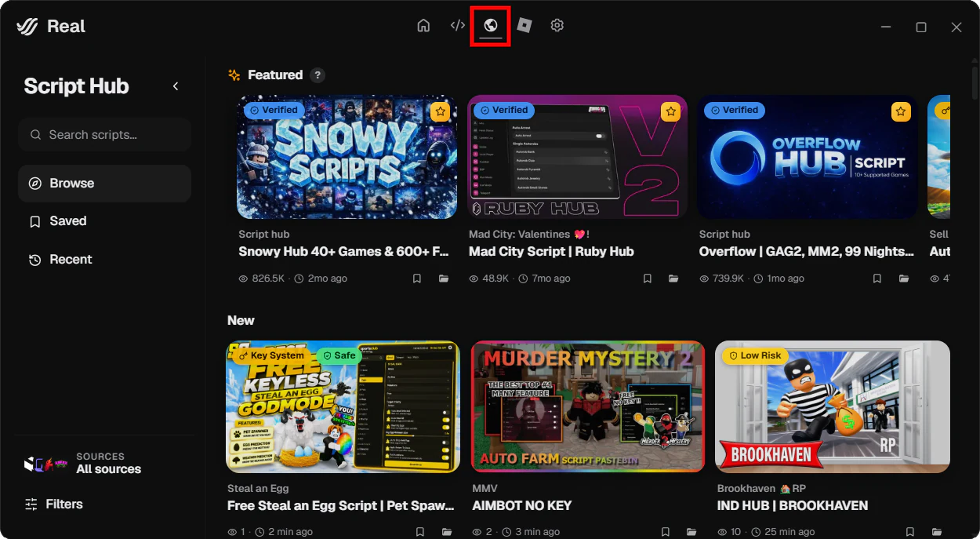Show help for Featured section
This screenshot has height=539, width=980.
coord(317,75)
